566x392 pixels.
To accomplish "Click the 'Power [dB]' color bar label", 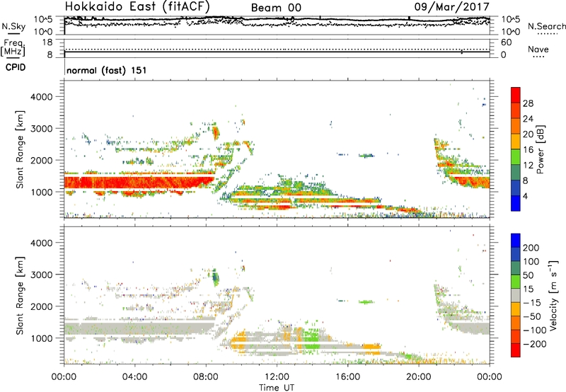I will (x=540, y=149).
